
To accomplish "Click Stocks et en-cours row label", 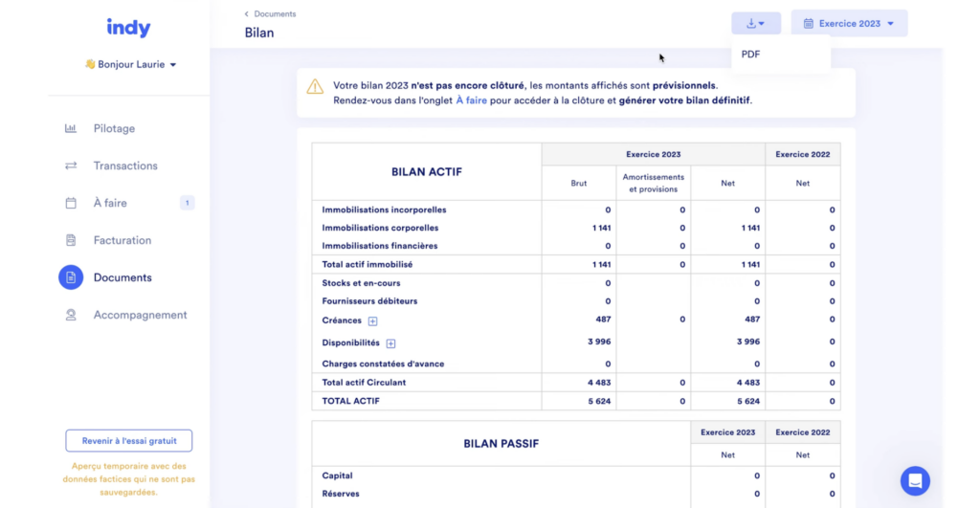I will pos(361,283).
